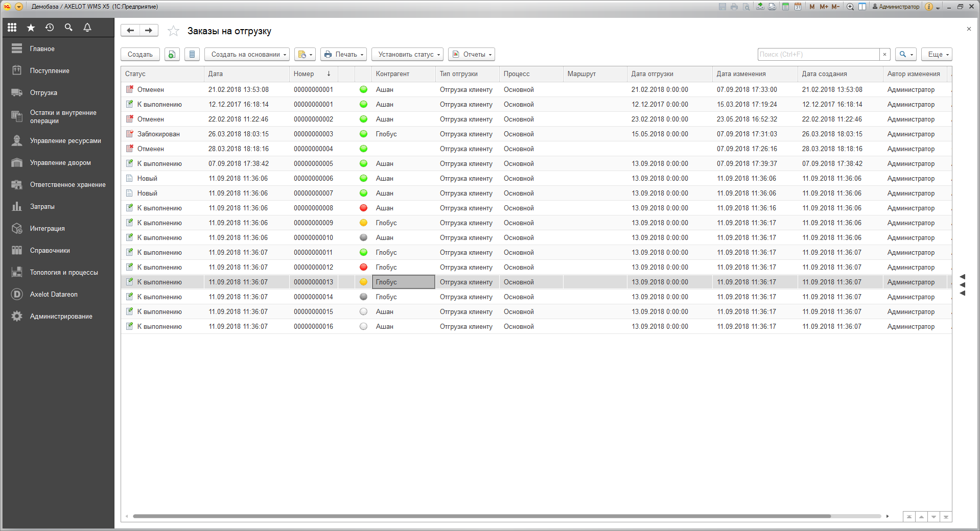Open the Затраты section
Screen dimensions: 980x531
(x=58, y=206)
